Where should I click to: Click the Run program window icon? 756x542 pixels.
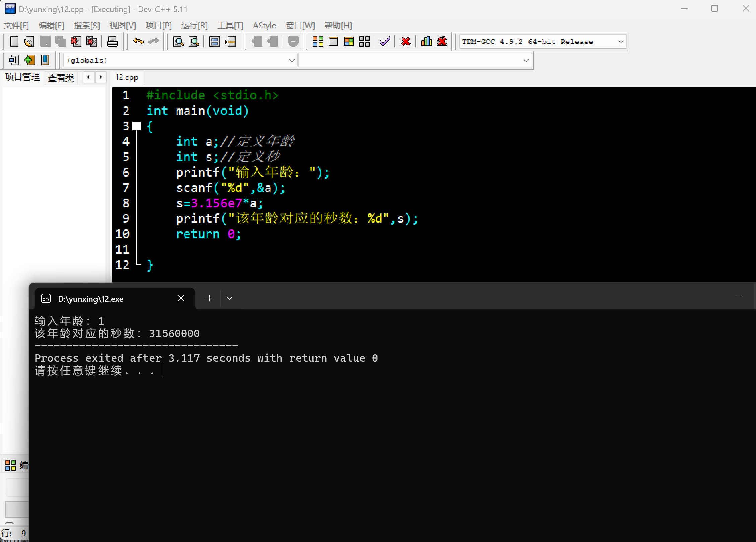333,42
